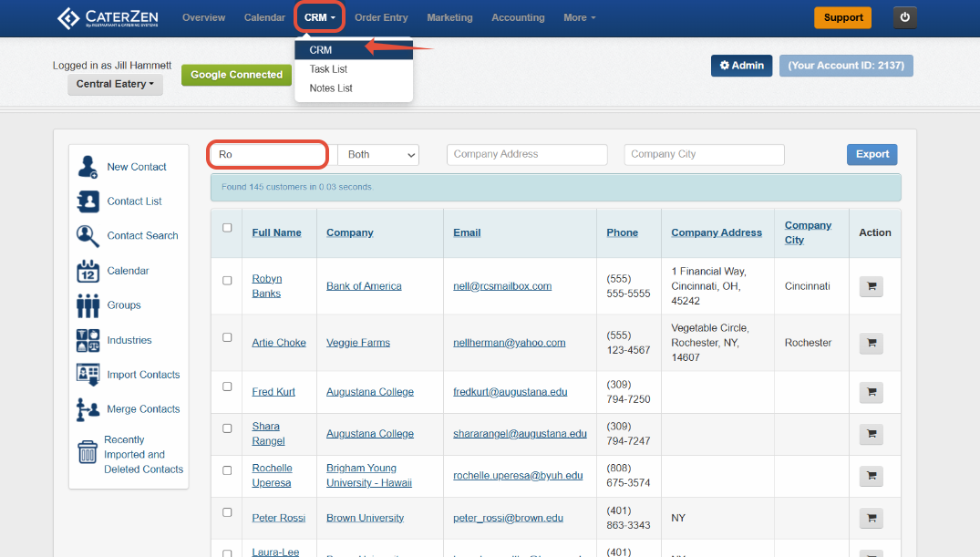Check the box for Fred Kurt
This screenshot has height=557, width=980.
[x=228, y=387]
